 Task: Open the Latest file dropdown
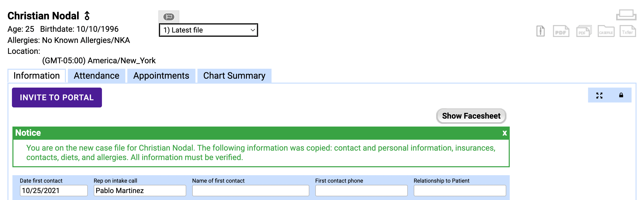click(208, 30)
